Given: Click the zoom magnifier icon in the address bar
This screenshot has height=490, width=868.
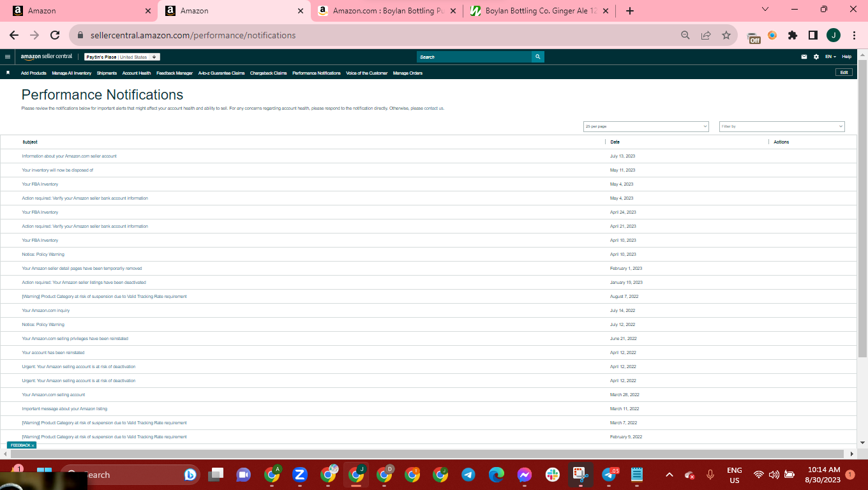Looking at the screenshot, I should pyautogui.click(x=685, y=35).
